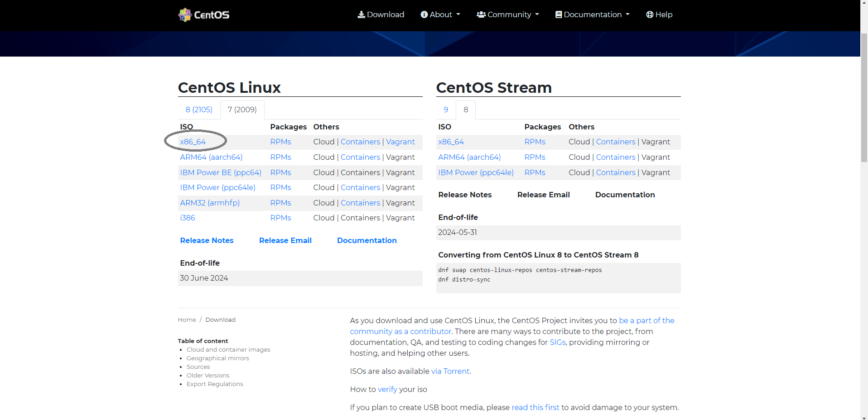Open Containers for CentOS Linux x86_64 row

click(x=361, y=142)
